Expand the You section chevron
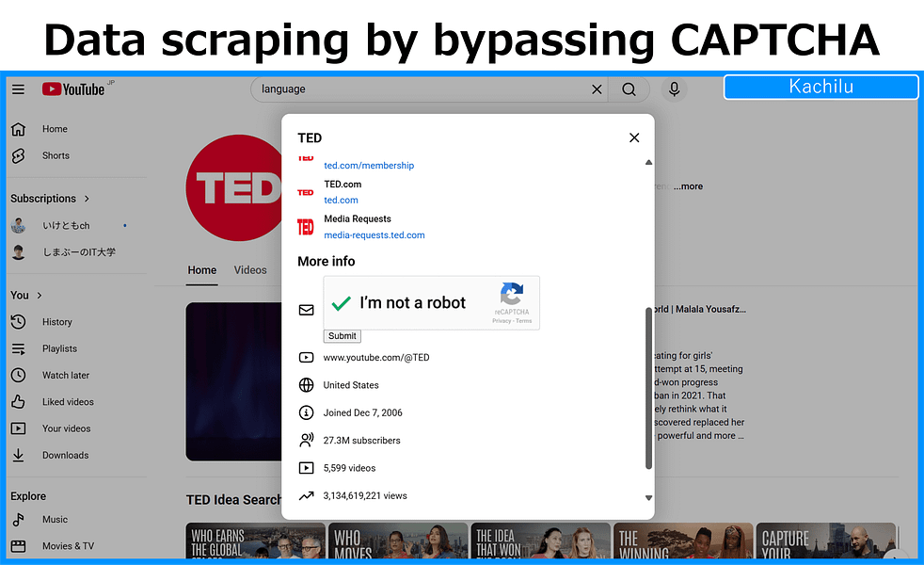This screenshot has height=565, width=924. tap(40, 296)
